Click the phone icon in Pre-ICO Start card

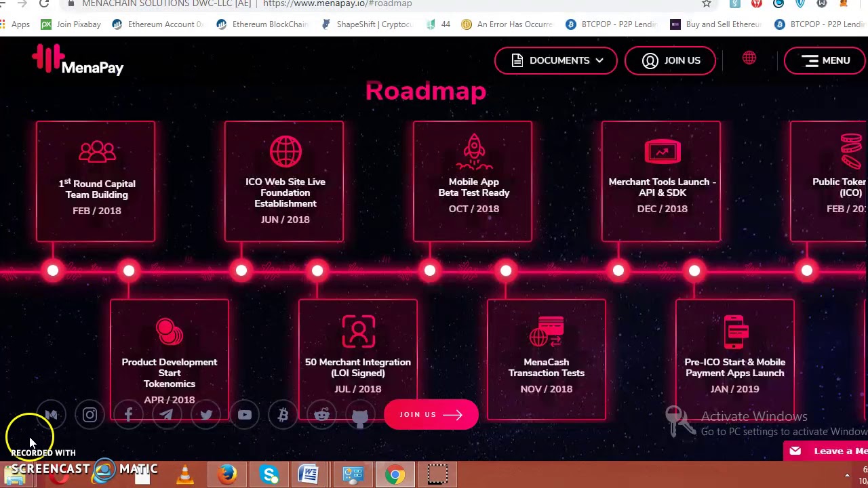tap(735, 332)
